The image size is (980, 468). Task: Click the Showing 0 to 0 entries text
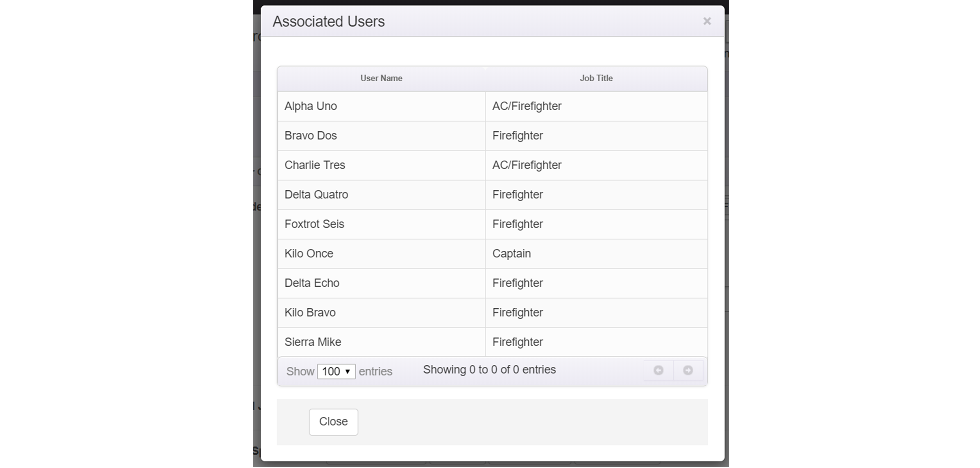[x=489, y=370]
